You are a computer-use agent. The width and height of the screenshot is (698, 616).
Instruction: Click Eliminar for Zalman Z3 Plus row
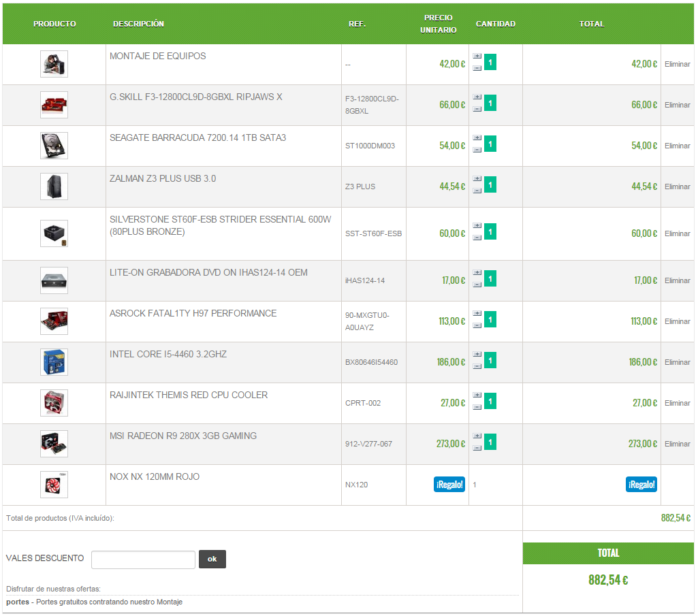678,187
